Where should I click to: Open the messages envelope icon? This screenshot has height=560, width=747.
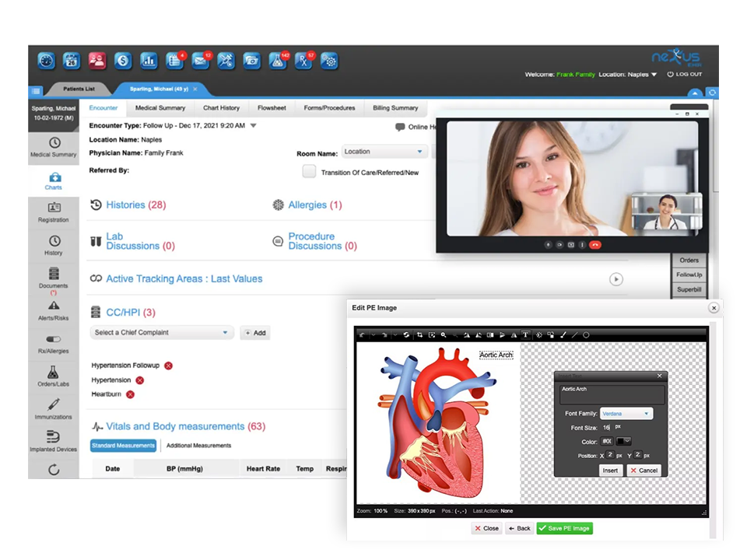coord(202,60)
